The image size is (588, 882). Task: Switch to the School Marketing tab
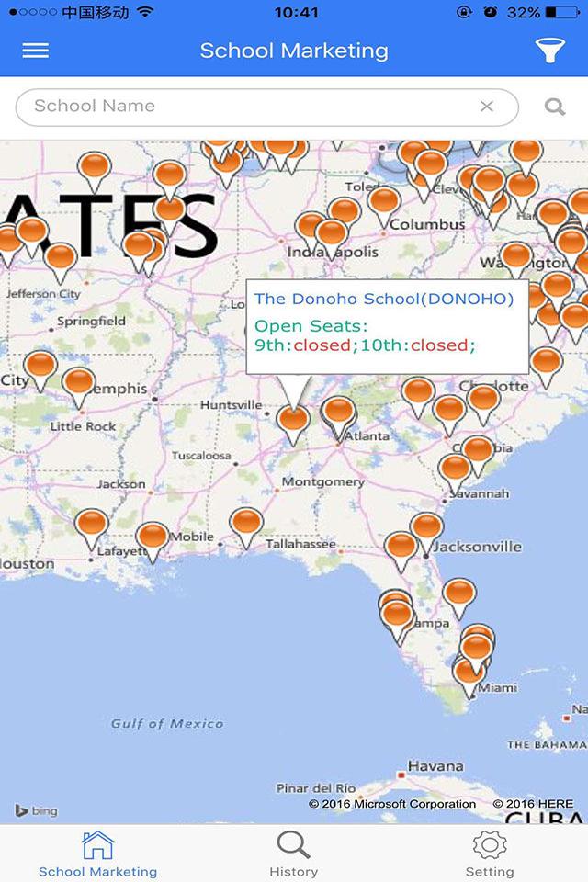[x=98, y=854]
